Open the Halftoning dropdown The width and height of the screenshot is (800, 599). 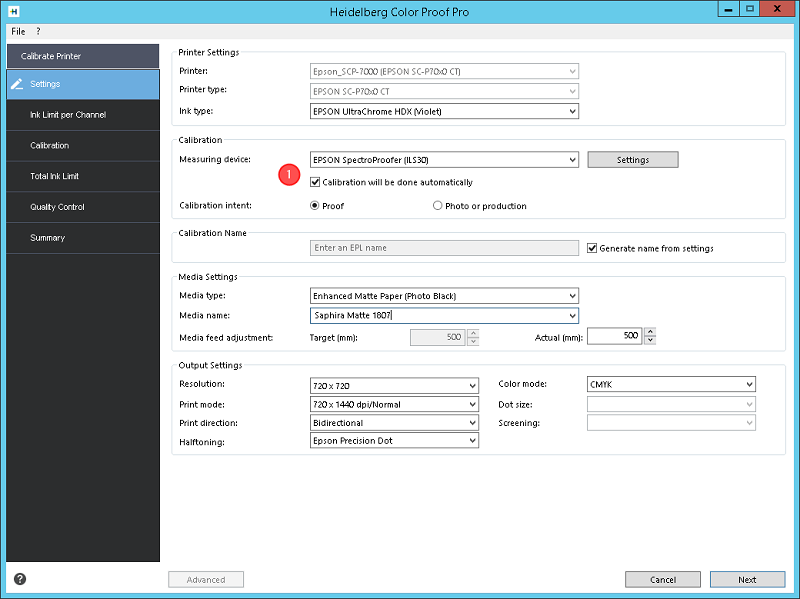(394, 441)
